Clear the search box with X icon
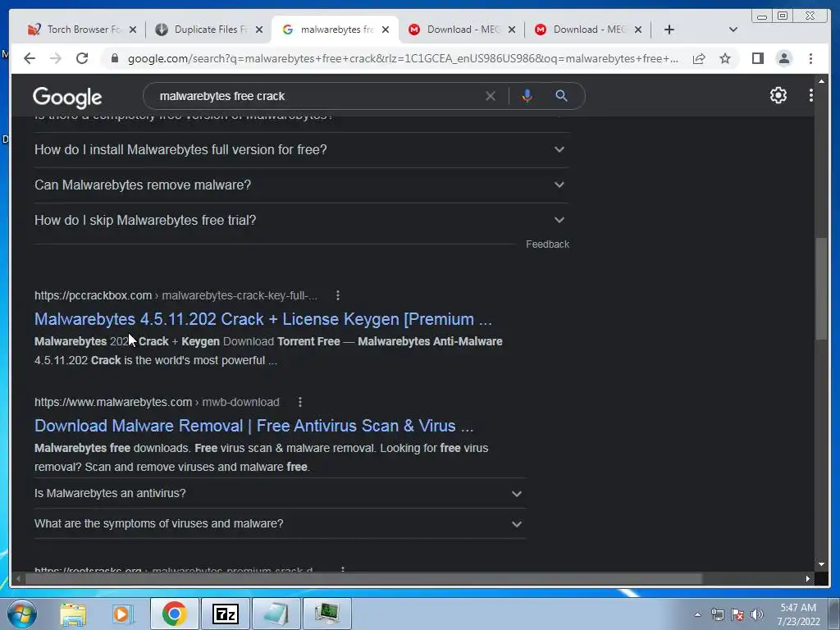The image size is (840, 630). [491, 96]
